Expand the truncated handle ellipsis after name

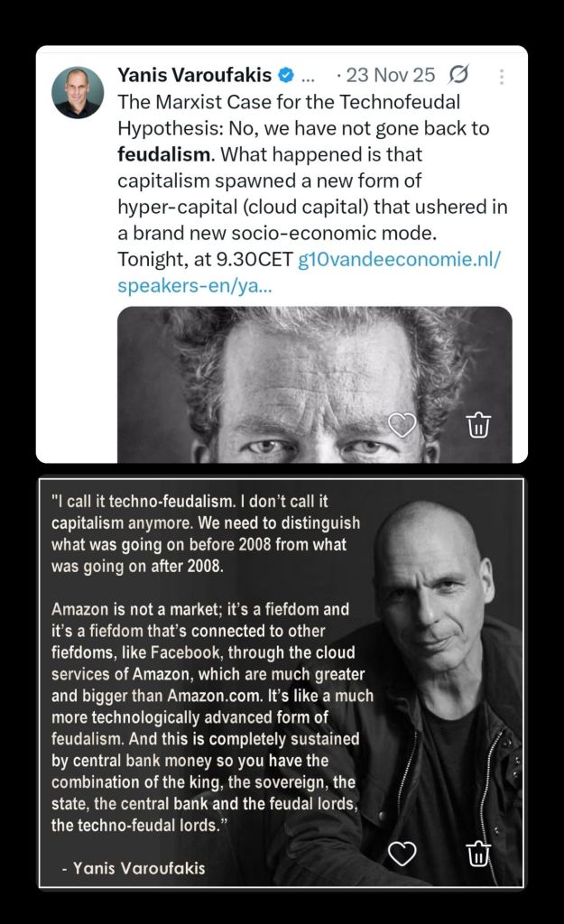(308, 77)
